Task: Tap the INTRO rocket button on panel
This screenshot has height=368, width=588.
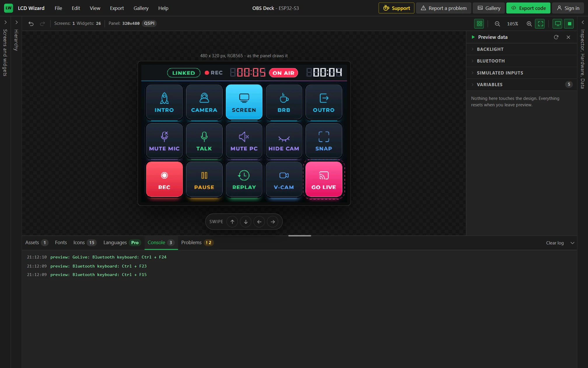Action: (x=164, y=102)
